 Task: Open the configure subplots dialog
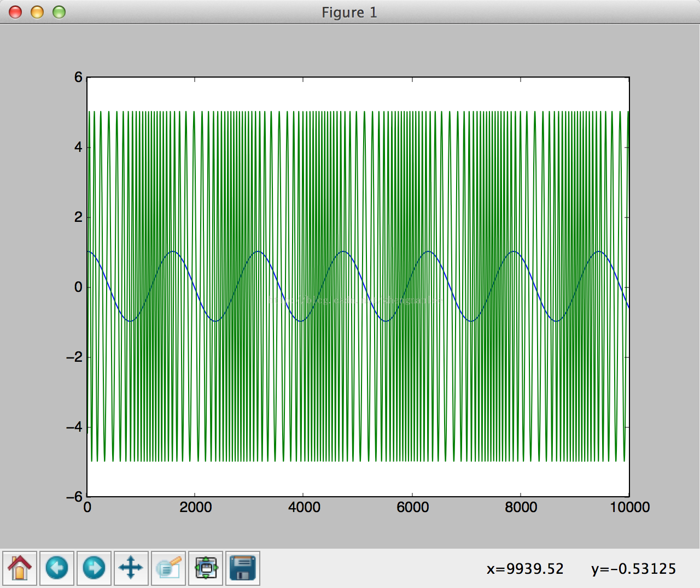(x=206, y=568)
